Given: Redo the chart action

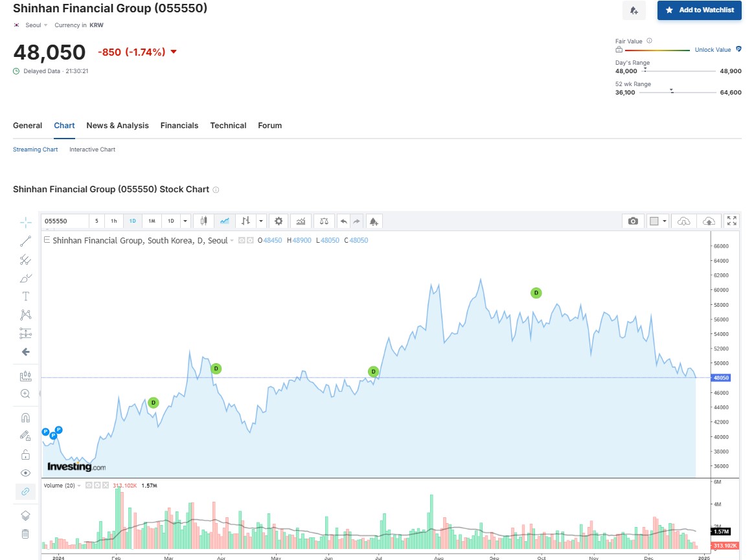Looking at the screenshot, I should [356, 221].
